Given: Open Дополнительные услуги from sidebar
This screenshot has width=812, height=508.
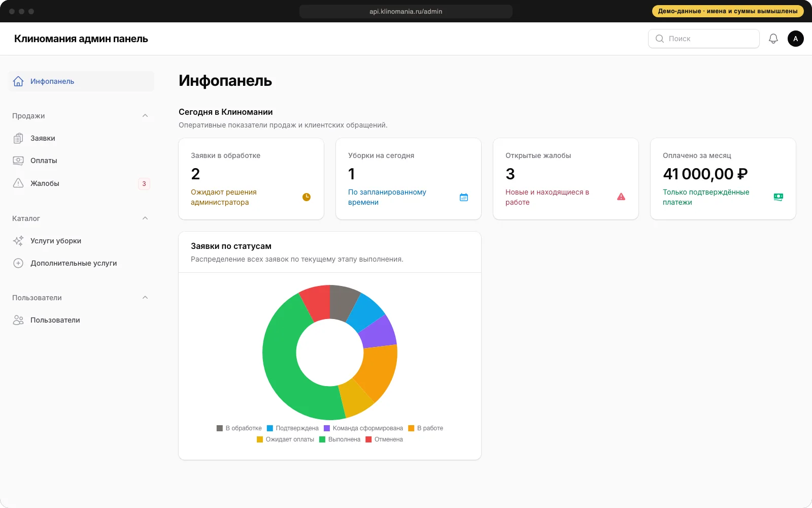Looking at the screenshot, I should [81, 263].
